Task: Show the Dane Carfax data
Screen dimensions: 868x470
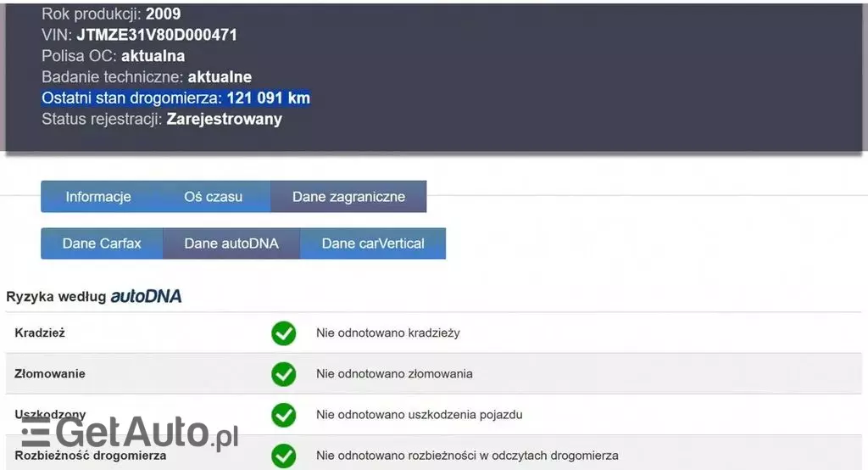Action: click(x=102, y=243)
